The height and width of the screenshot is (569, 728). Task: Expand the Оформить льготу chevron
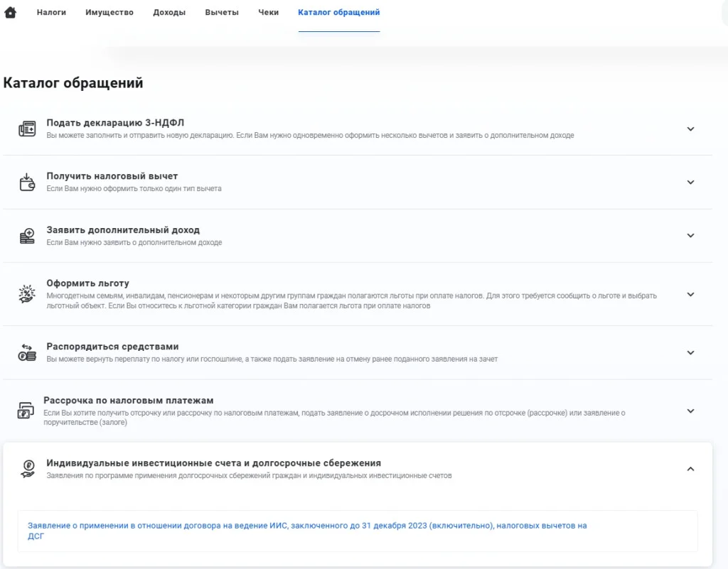690,295
